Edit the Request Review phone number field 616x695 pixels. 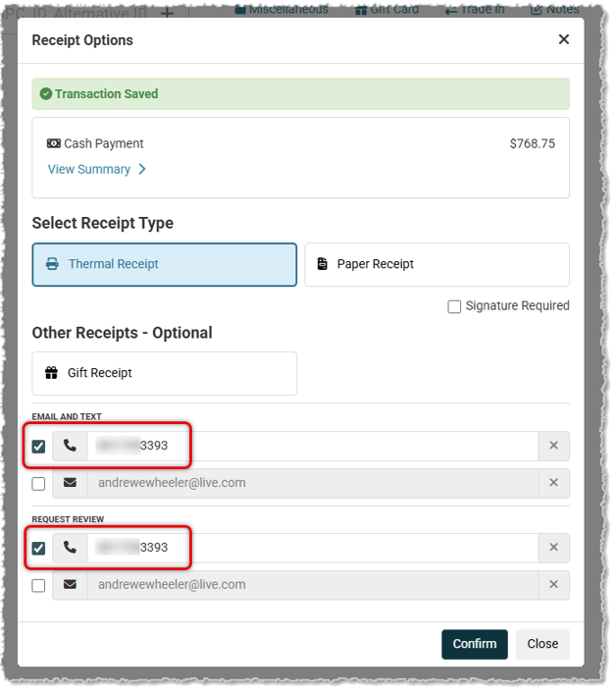pyautogui.click(x=313, y=548)
